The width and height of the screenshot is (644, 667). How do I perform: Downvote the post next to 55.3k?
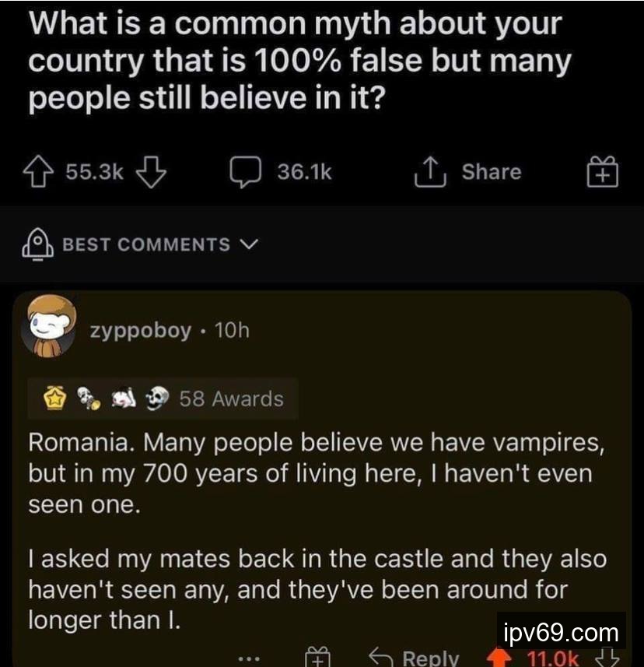[152, 172]
